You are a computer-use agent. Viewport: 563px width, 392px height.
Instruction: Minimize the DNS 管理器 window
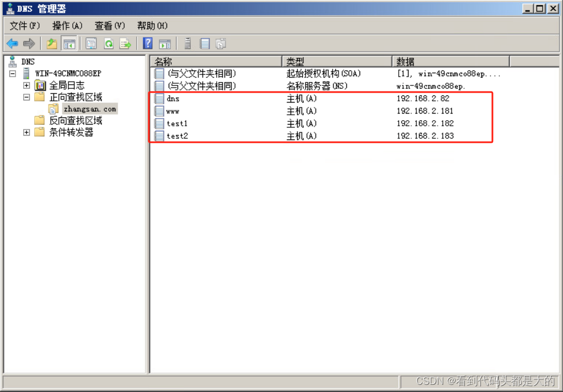pyautogui.click(x=528, y=8)
